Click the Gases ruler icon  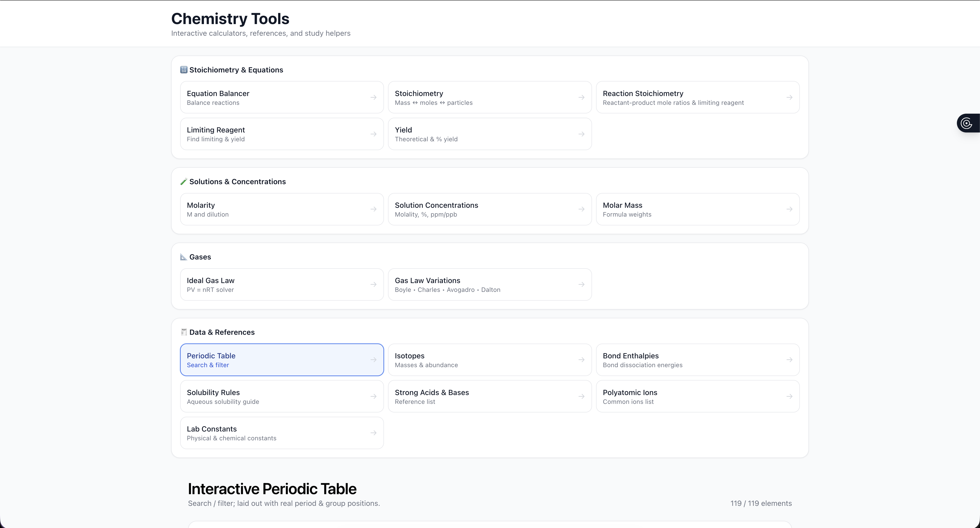[183, 257]
